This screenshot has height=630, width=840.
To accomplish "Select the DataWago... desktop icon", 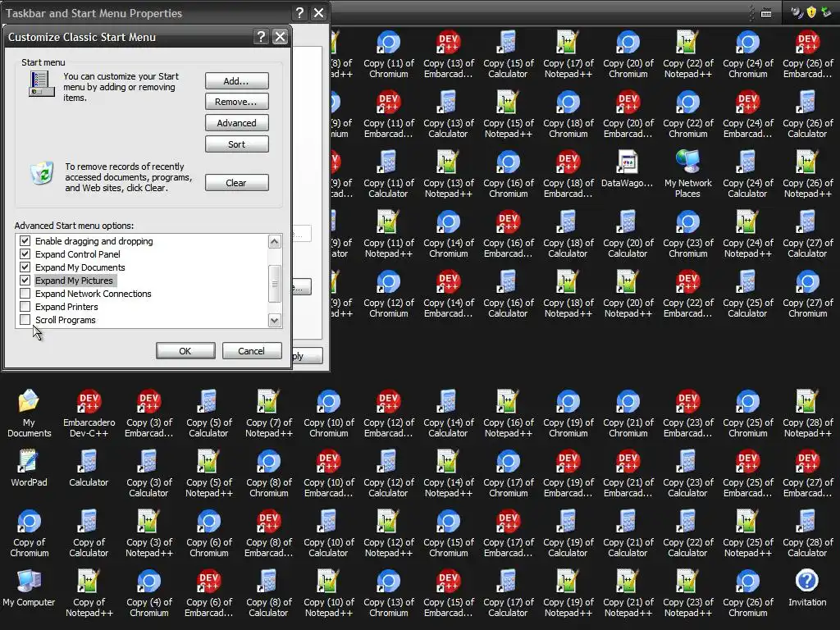I will point(628,169).
